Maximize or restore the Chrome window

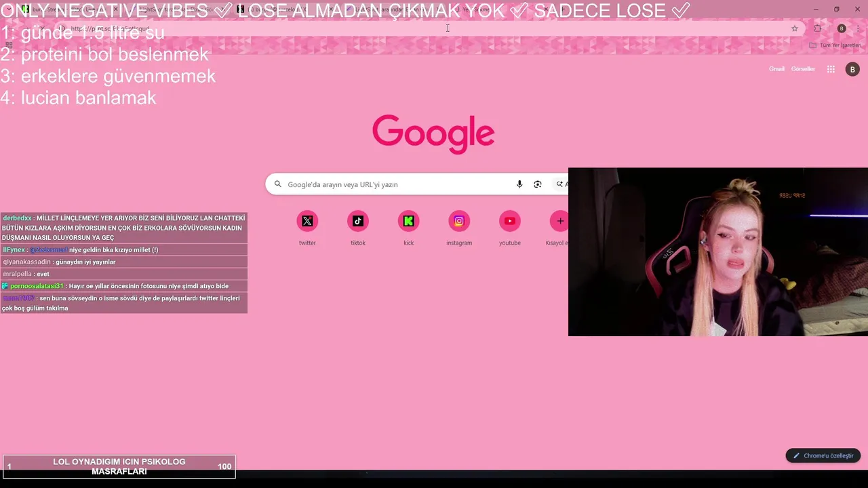tap(837, 9)
